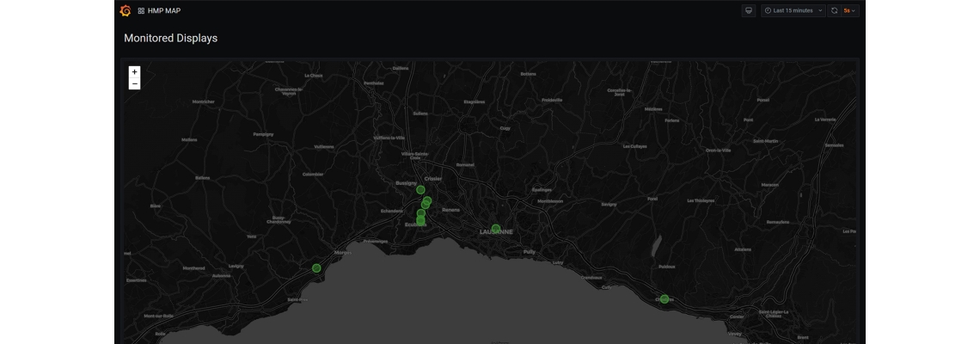Click the clock icon in time picker
This screenshot has height=344, width=980.
[768, 11]
